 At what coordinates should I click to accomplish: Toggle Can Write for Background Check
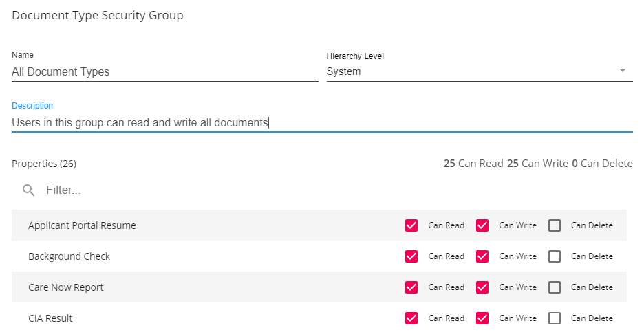pos(482,256)
